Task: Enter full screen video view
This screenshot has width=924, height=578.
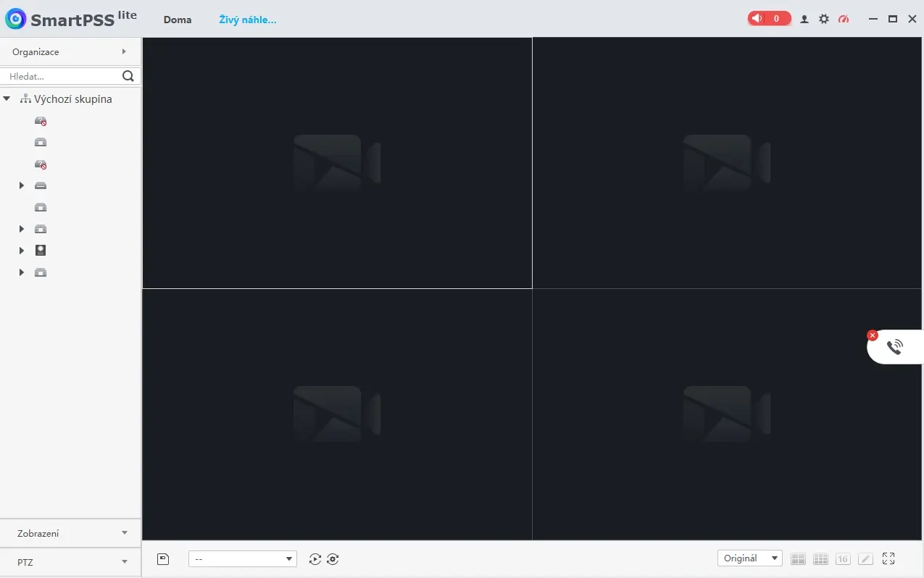Action: [888, 559]
